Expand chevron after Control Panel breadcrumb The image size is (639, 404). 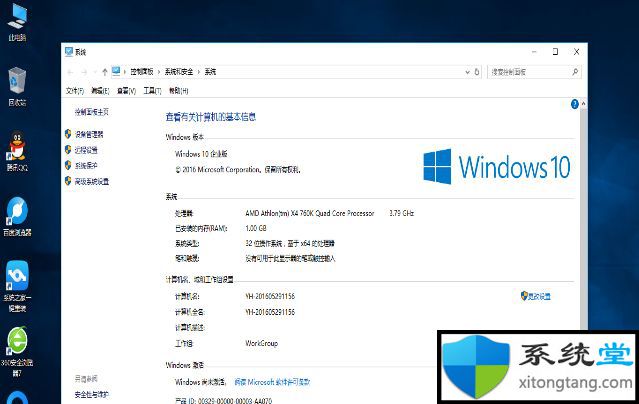[x=159, y=72]
